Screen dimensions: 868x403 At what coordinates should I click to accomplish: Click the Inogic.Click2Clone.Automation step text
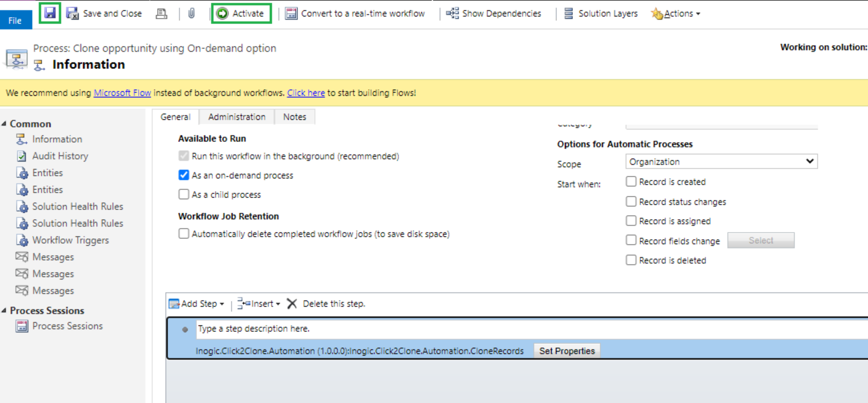[x=359, y=351]
